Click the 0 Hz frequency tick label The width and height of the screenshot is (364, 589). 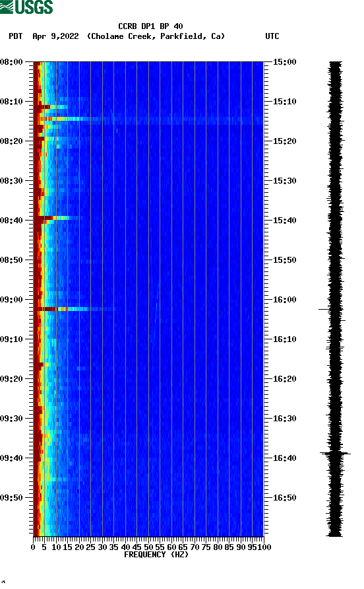33,547
